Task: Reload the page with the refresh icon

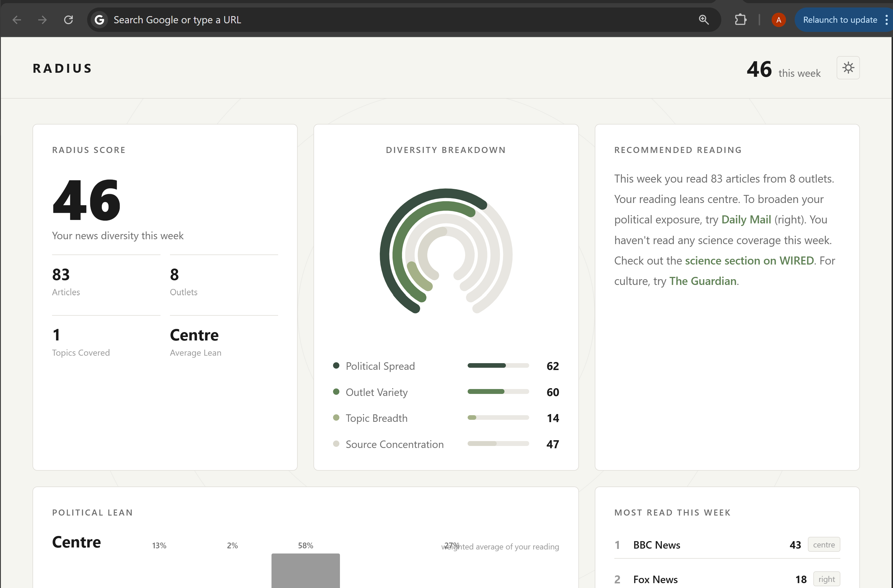Action: pyautogui.click(x=68, y=20)
